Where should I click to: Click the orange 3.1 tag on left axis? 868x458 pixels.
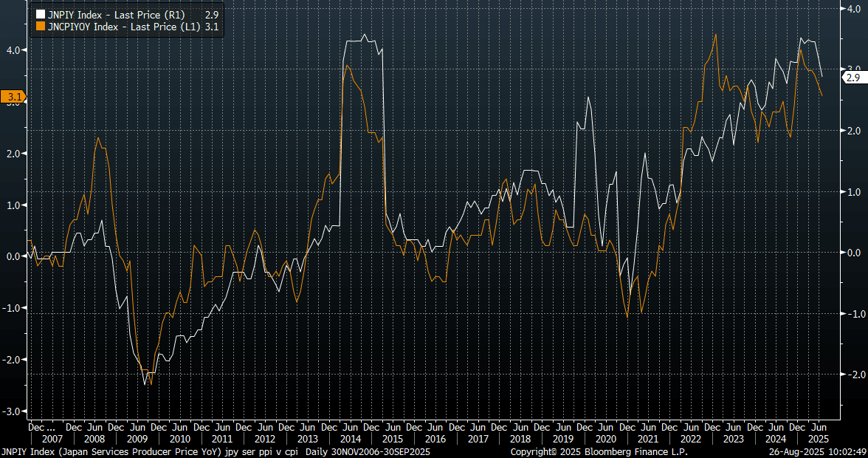tap(13, 97)
